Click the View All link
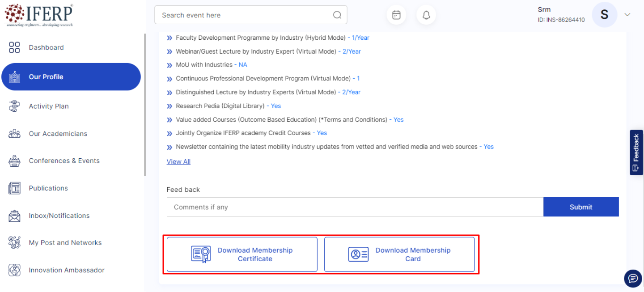The width and height of the screenshot is (644, 292). click(x=178, y=162)
